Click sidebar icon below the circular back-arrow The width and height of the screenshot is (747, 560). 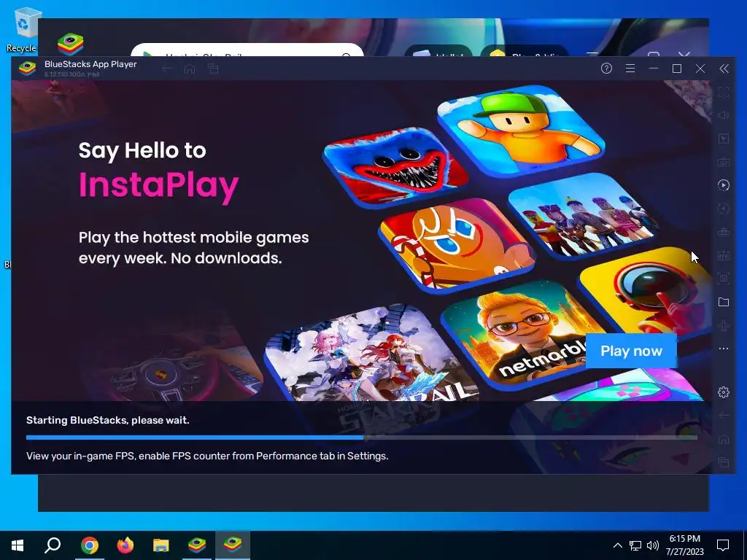tap(723, 232)
